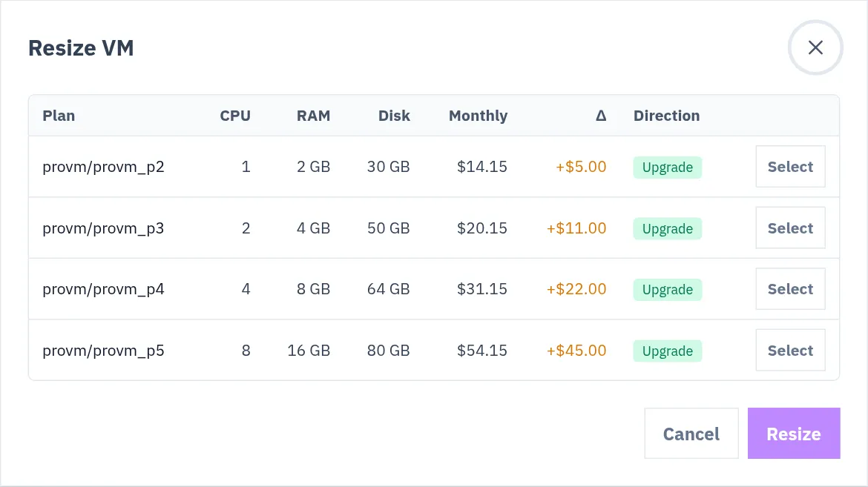
Task: Click the Direction column header
Action: 666,116
